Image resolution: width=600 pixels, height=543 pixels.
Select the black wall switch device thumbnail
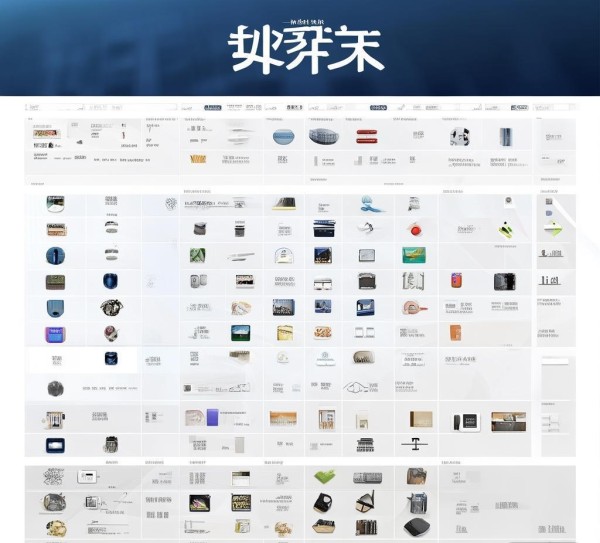click(466, 422)
